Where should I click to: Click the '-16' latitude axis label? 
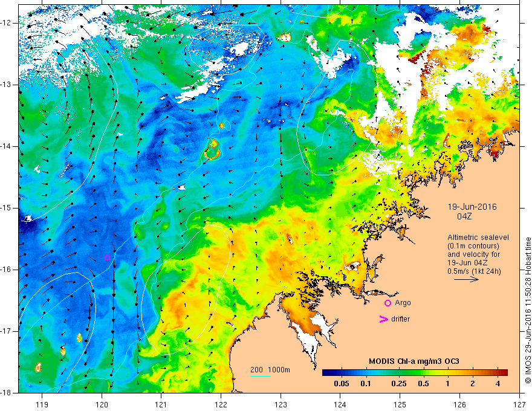click(x=6, y=270)
